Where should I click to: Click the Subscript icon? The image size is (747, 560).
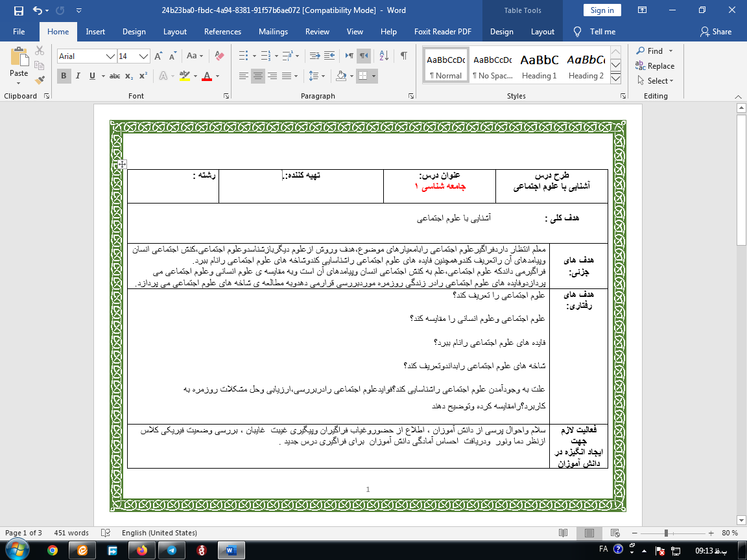pos(128,76)
